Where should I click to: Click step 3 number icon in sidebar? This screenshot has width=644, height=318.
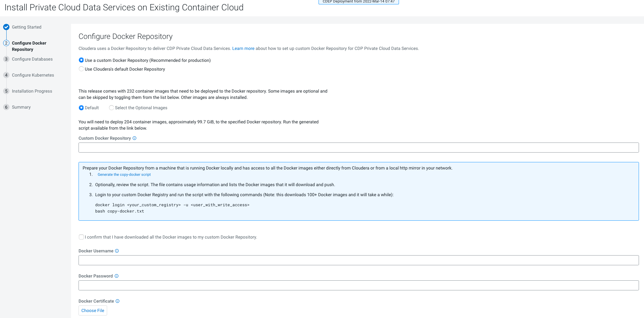(6, 59)
